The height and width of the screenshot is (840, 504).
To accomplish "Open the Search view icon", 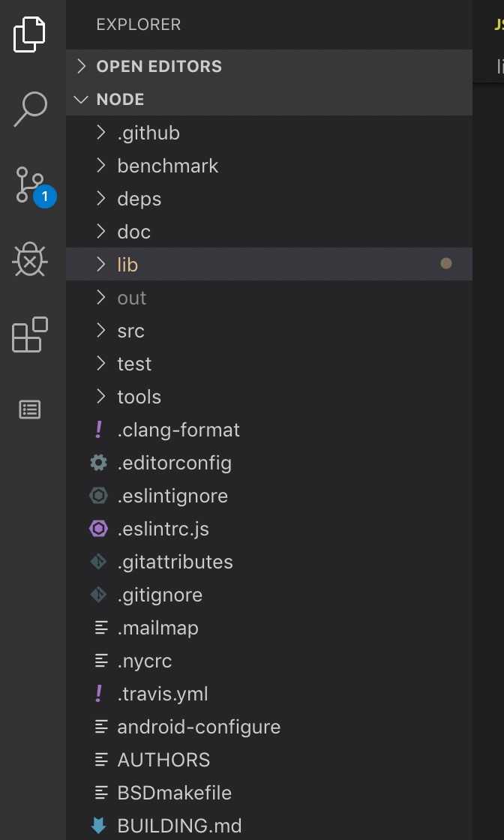I will pos(31,109).
